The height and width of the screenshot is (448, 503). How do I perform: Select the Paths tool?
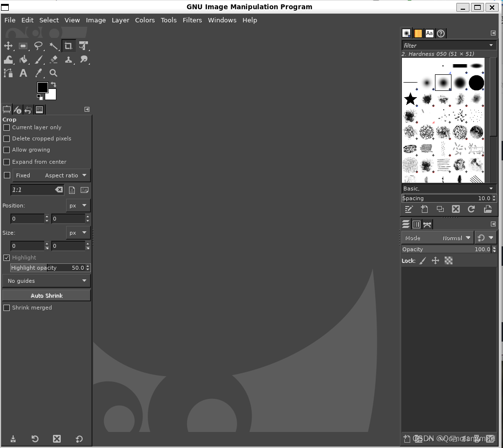click(8, 73)
